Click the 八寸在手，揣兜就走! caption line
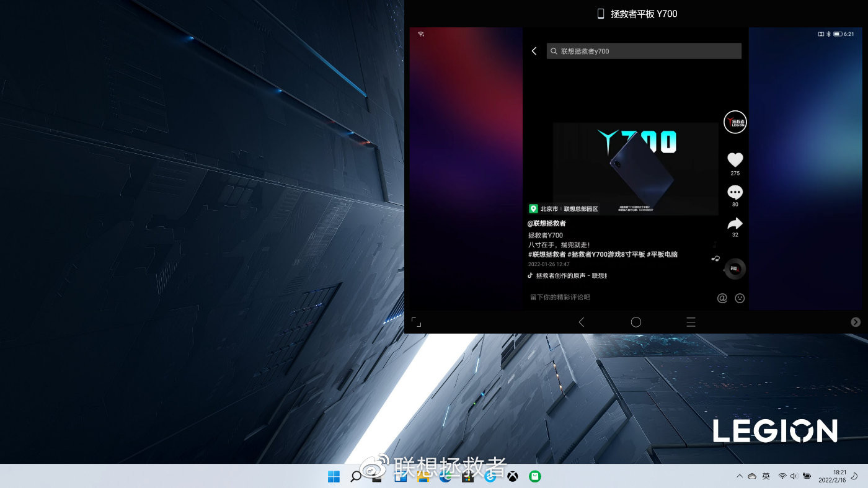This screenshot has height=488, width=868. pos(559,245)
